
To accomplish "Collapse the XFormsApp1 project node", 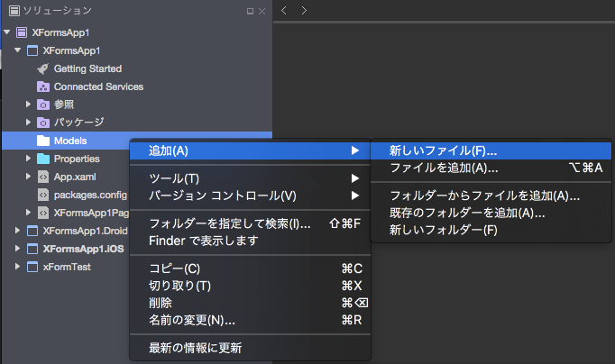I will [18, 50].
